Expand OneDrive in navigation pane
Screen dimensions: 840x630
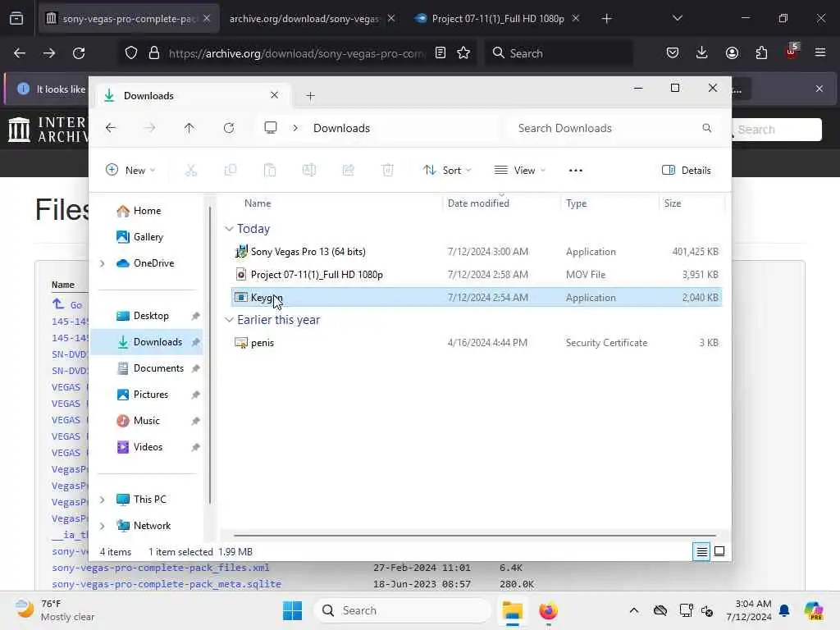coord(102,263)
